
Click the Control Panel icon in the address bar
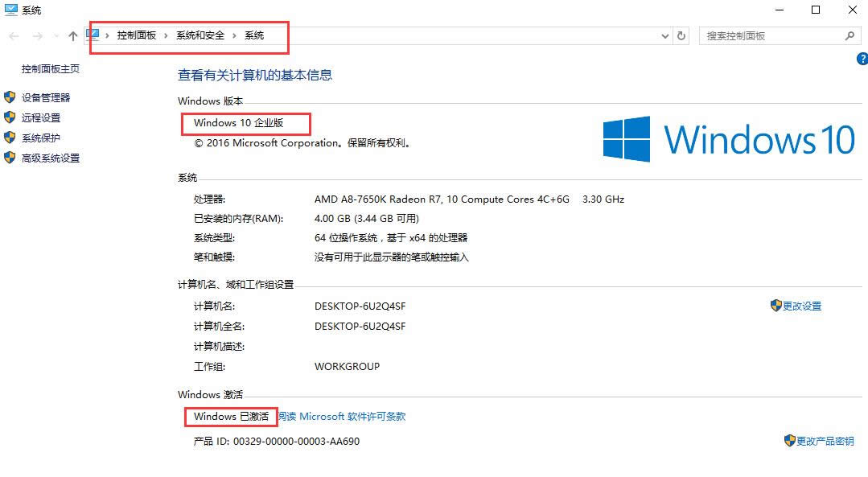(x=93, y=35)
